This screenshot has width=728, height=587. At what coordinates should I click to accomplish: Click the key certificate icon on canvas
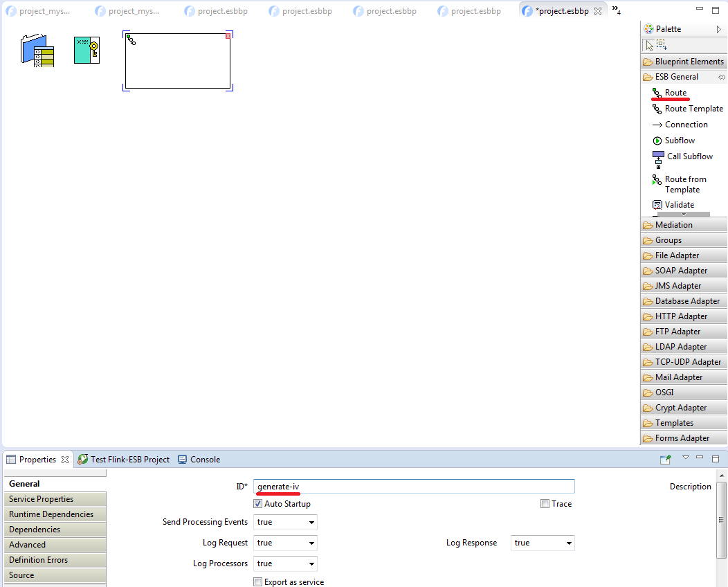87,51
